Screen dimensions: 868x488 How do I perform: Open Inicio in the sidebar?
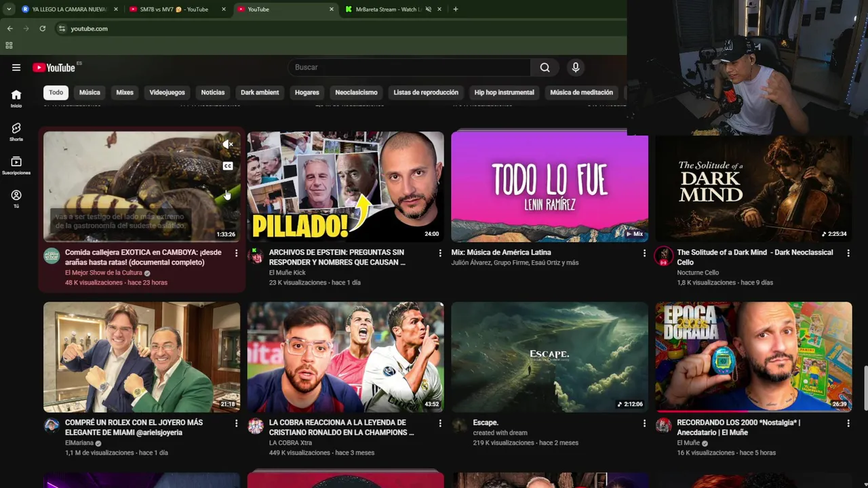16,98
